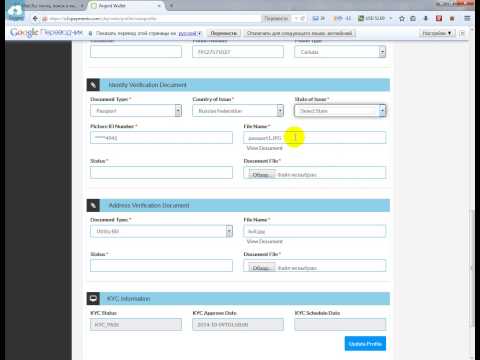Click the mail notifier icon in toolbar
Screen dimensions: 480x360
click(x=318, y=18)
